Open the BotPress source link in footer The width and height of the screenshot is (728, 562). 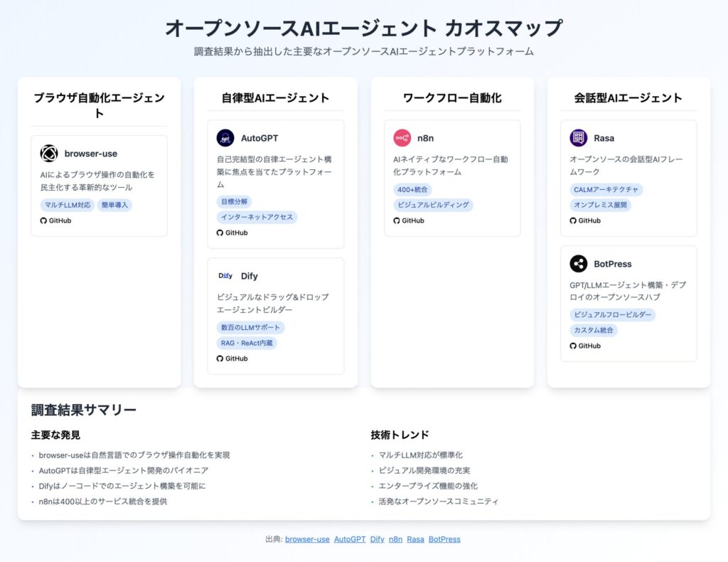tap(444, 539)
